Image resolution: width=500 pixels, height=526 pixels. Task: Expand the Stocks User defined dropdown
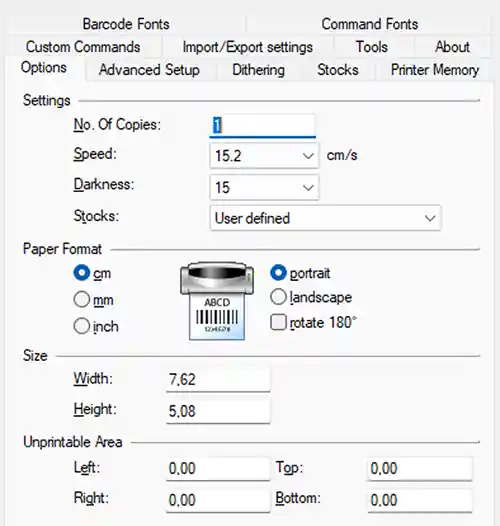(x=325, y=218)
